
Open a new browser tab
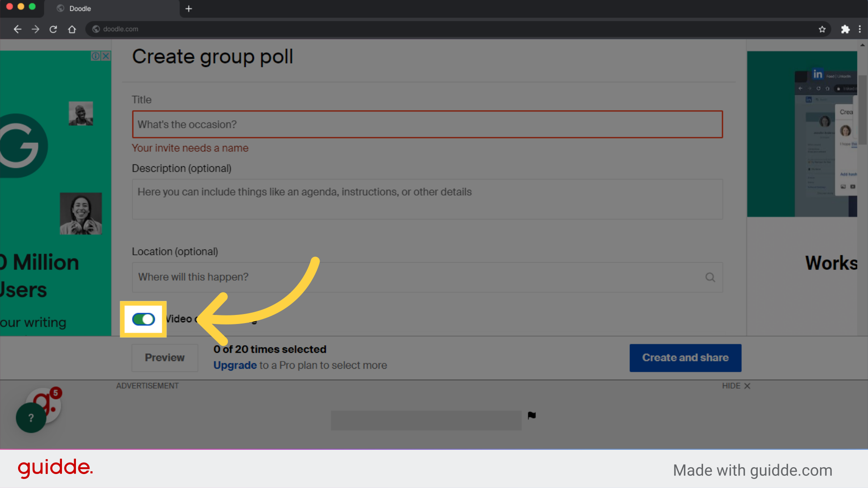click(x=189, y=9)
